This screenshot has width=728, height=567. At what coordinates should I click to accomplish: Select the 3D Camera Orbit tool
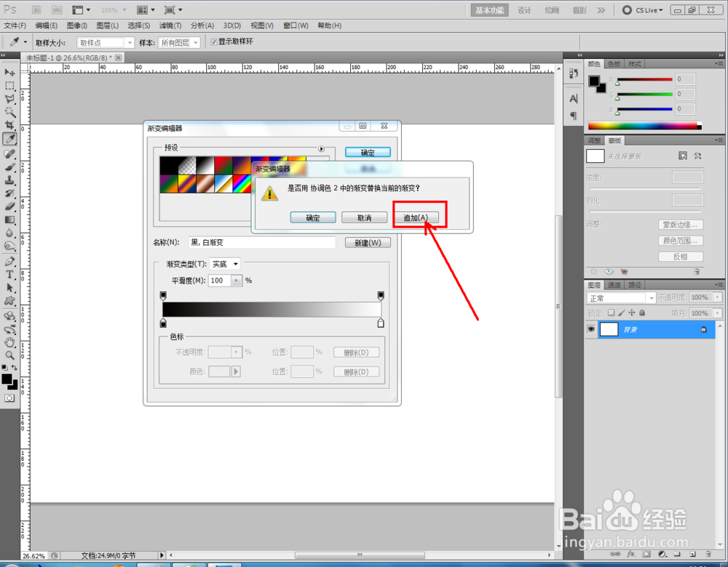9,330
